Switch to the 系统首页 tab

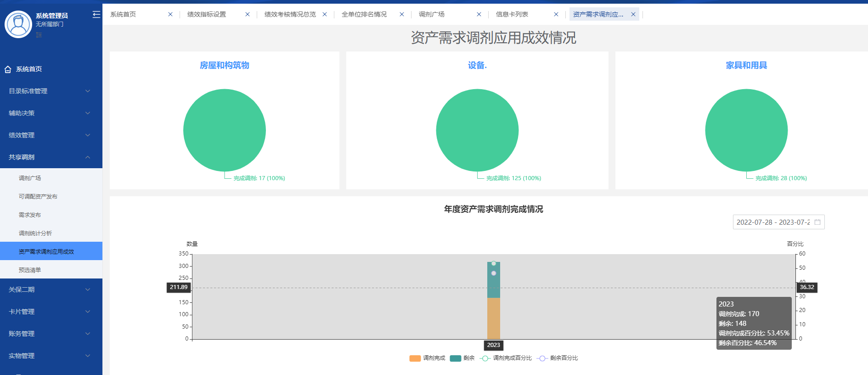pyautogui.click(x=123, y=14)
